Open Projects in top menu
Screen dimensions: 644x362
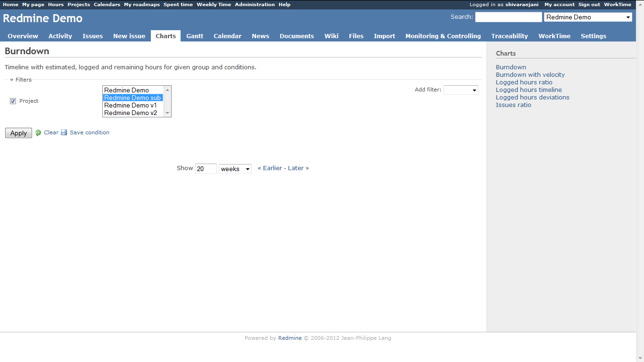[79, 4]
